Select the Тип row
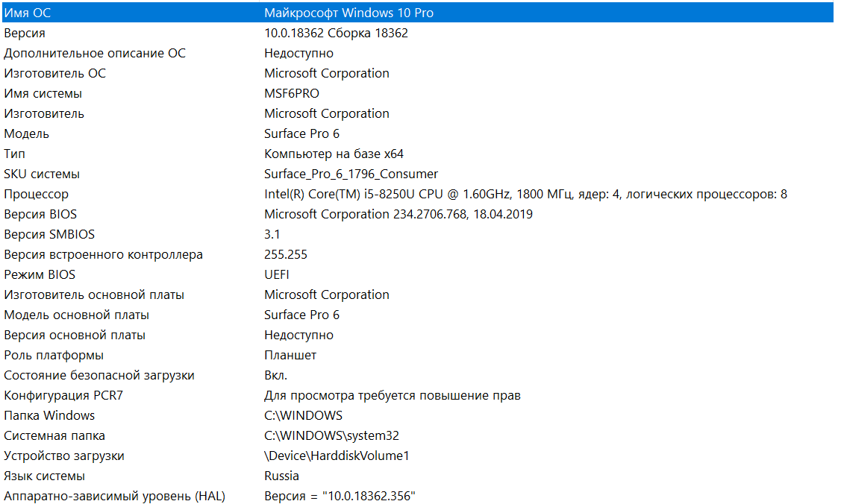Image resolution: width=841 pixels, height=504 pixels. pyautogui.click(x=418, y=154)
